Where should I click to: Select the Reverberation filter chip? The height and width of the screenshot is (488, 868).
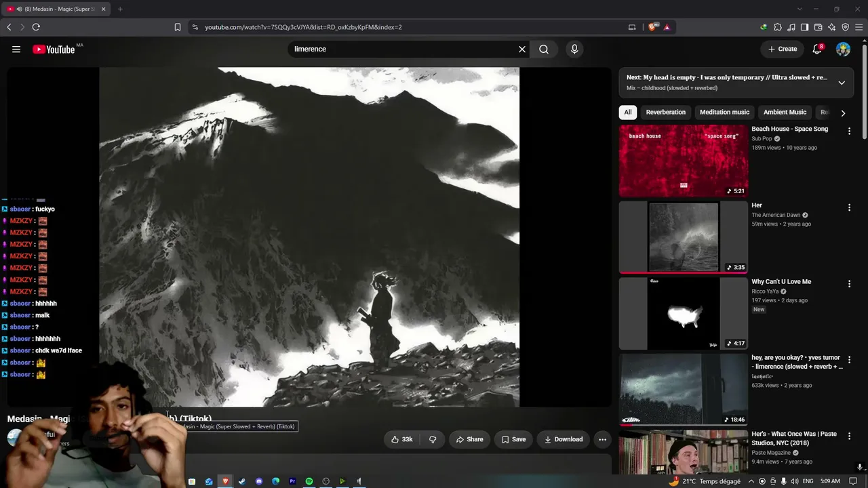click(x=666, y=113)
